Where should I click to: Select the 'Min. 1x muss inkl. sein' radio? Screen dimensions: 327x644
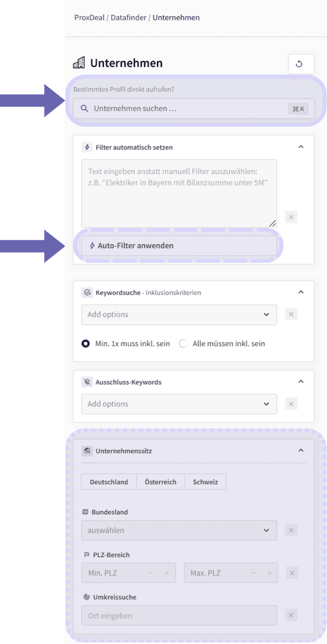85,344
